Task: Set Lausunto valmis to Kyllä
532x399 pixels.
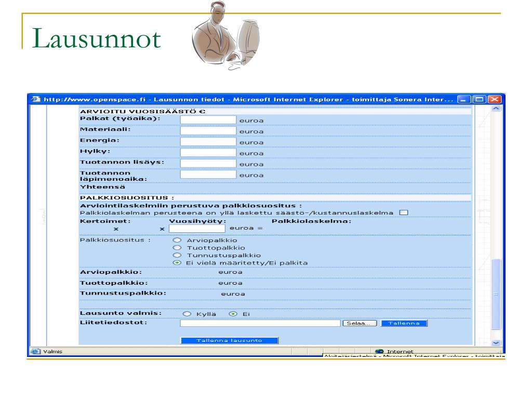Action: click(x=187, y=314)
